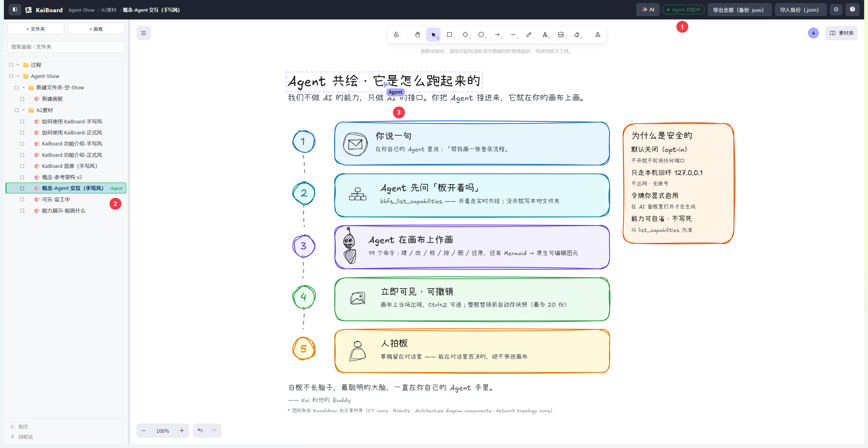Check the Agent-Show folder checkbox
The width and height of the screenshot is (868, 448).
(11, 76)
